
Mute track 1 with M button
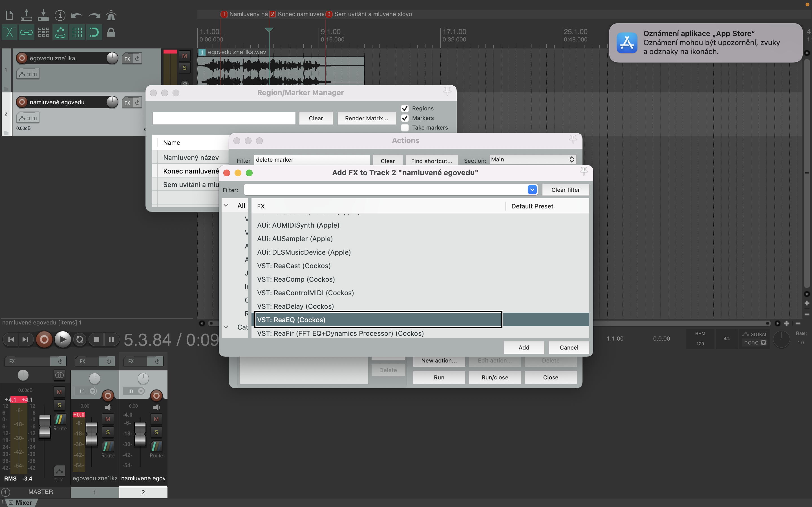[x=184, y=56]
